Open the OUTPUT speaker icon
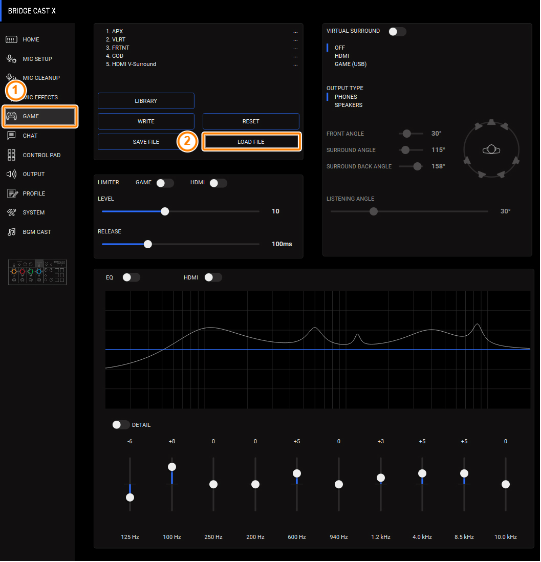This screenshot has width=541, height=562. [11, 174]
